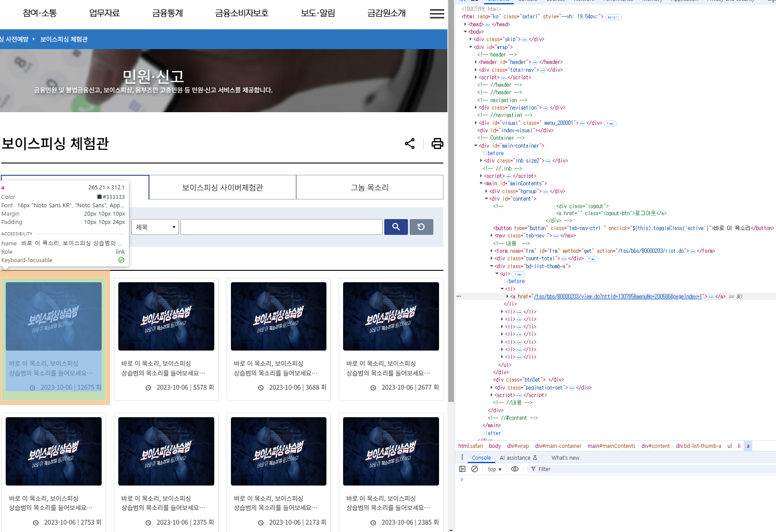This screenshot has width=776, height=532.
Task: Click the print page icon
Action: [x=437, y=144]
